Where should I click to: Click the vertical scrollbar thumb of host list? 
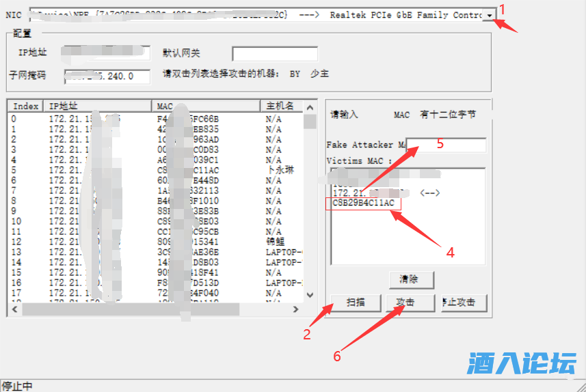[310, 122]
